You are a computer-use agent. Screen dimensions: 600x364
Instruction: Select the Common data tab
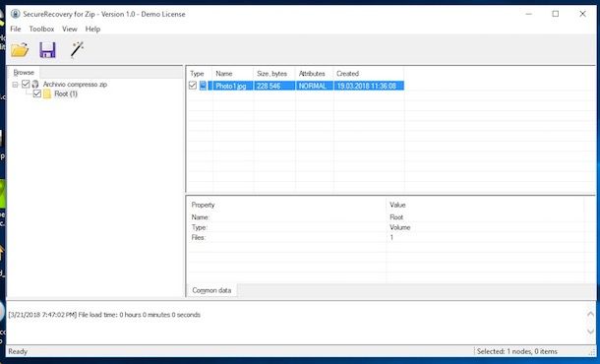pyautogui.click(x=211, y=290)
